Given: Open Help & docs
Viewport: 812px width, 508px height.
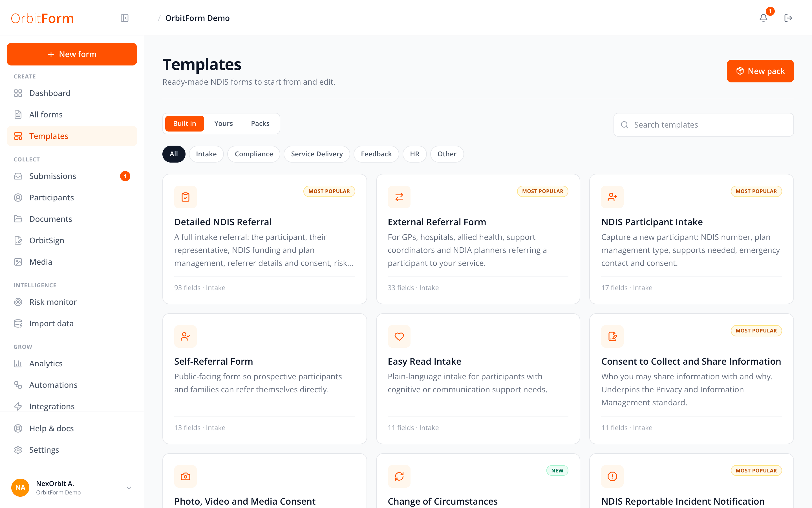Looking at the screenshot, I should [72, 428].
